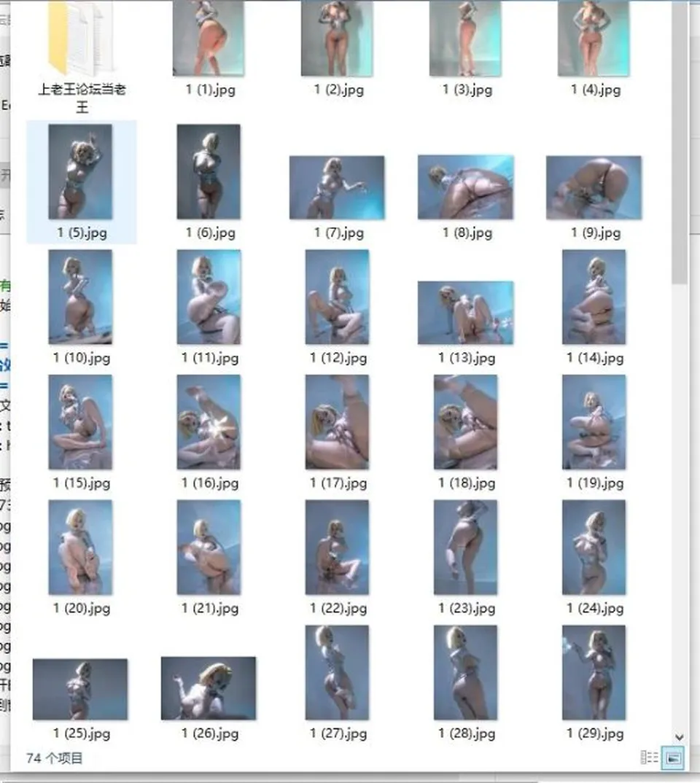The width and height of the screenshot is (700, 783).
Task: Click the file name 1 (15).jpg
Action: [82, 483]
